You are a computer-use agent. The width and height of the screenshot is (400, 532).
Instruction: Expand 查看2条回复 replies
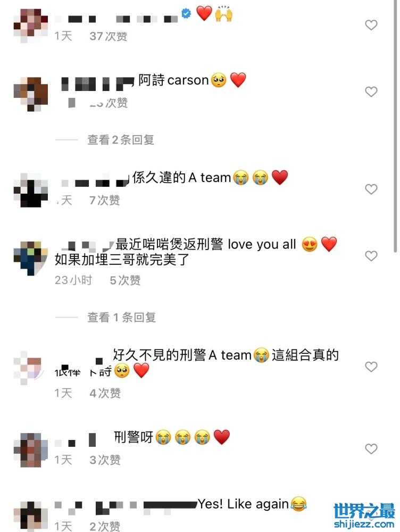[x=121, y=139]
